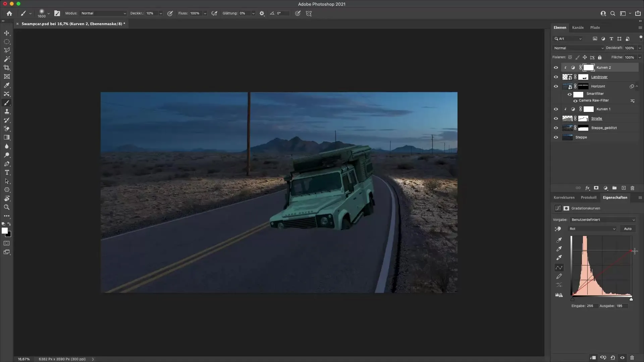The width and height of the screenshot is (644, 362).
Task: Select the Clone Stamp tool
Action: coord(7,112)
